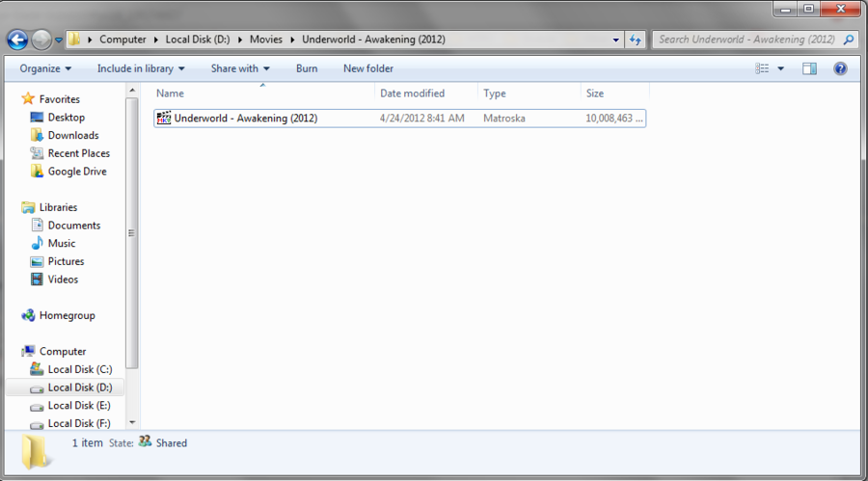Open Recent Places

click(x=79, y=153)
